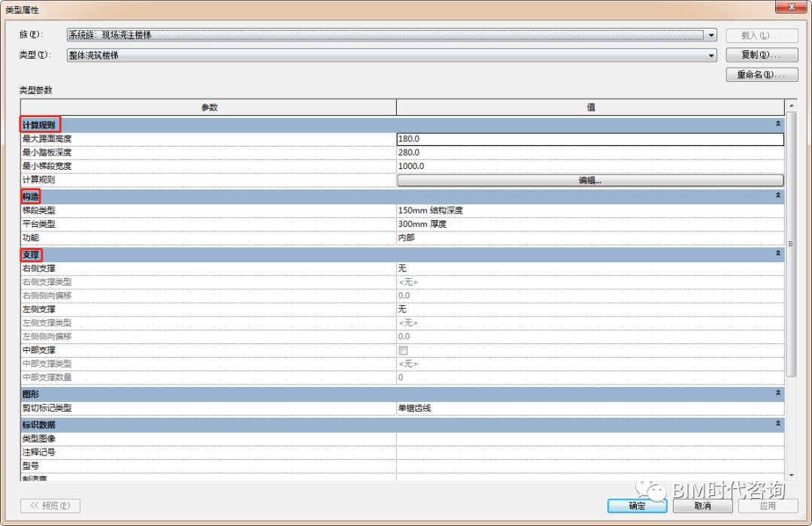812x526 pixels.
Task: Click the 最小踏板深度 value 280.0
Action: 590,153
